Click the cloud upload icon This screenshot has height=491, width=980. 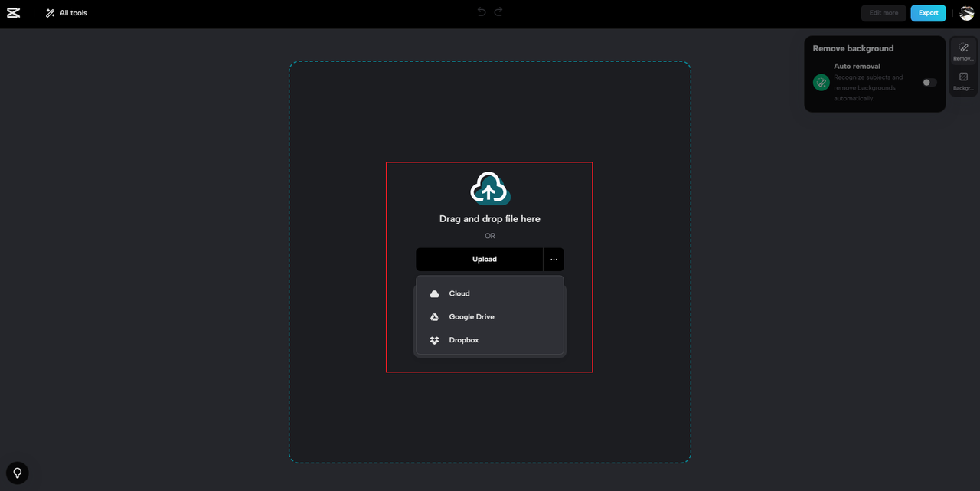pos(490,188)
